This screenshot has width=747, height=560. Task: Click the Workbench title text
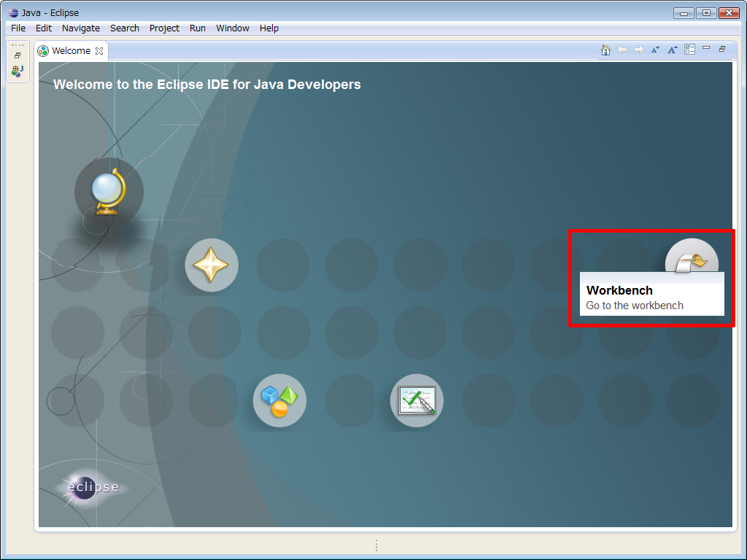tap(619, 290)
